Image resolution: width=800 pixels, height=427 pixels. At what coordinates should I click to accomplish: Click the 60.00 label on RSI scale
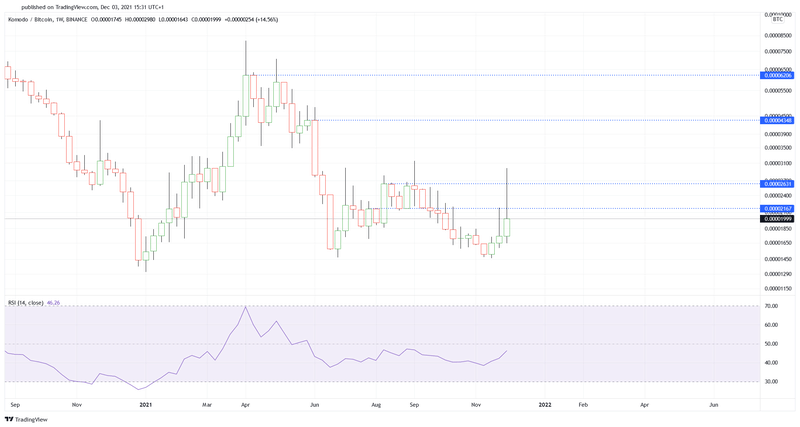(771, 325)
